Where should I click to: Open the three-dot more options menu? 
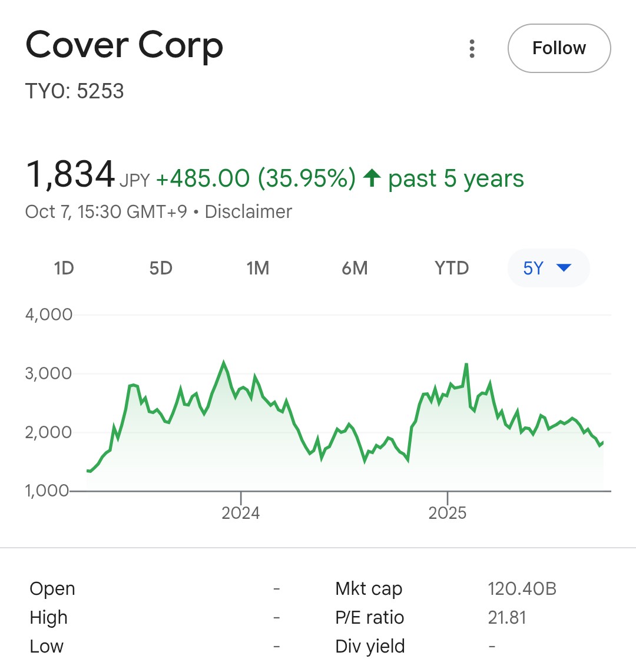coord(472,48)
